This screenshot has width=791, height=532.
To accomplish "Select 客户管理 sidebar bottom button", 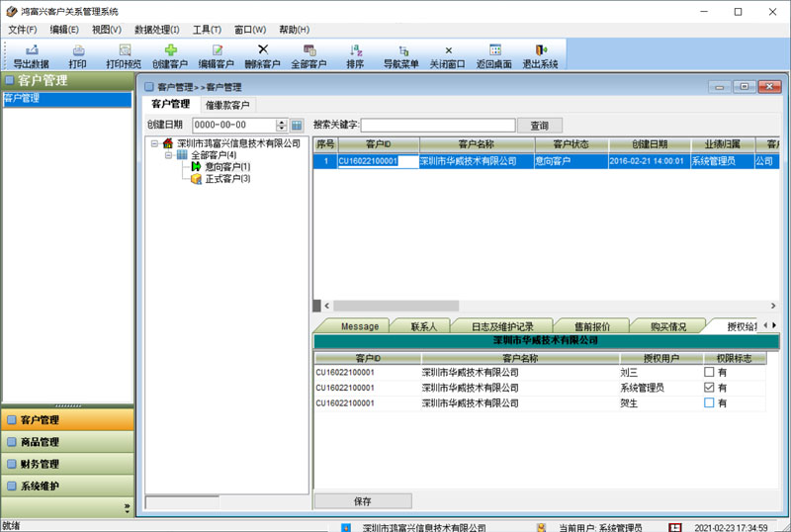I will 67,420.
